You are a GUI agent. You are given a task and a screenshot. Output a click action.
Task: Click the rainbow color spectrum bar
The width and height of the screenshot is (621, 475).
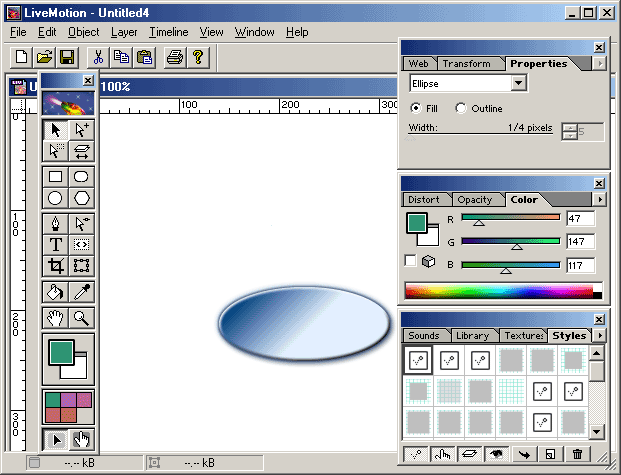click(x=502, y=292)
